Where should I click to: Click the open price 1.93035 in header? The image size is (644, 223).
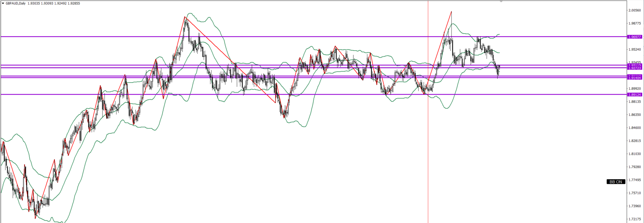[x=34, y=3]
